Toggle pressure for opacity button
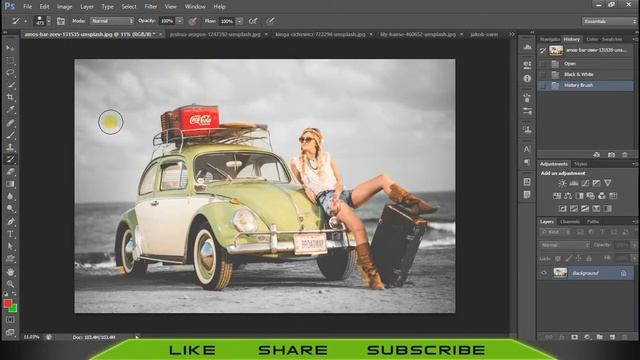Screen dimensions: 640x360 coord(193,21)
